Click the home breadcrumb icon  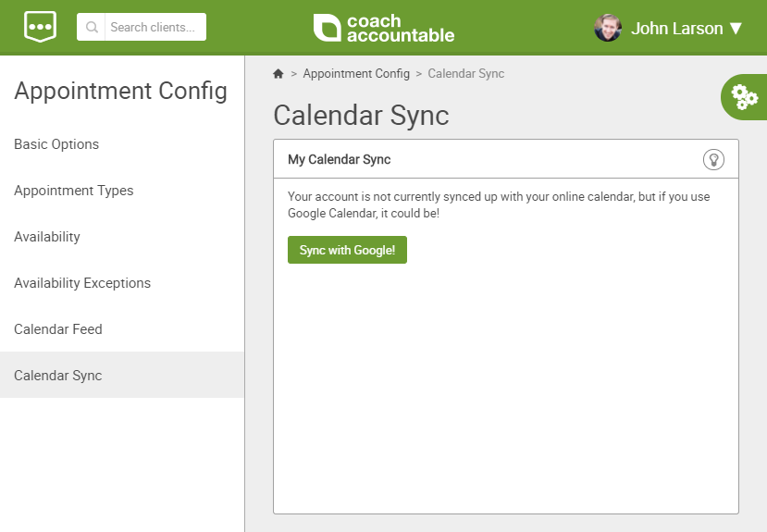point(278,73)
